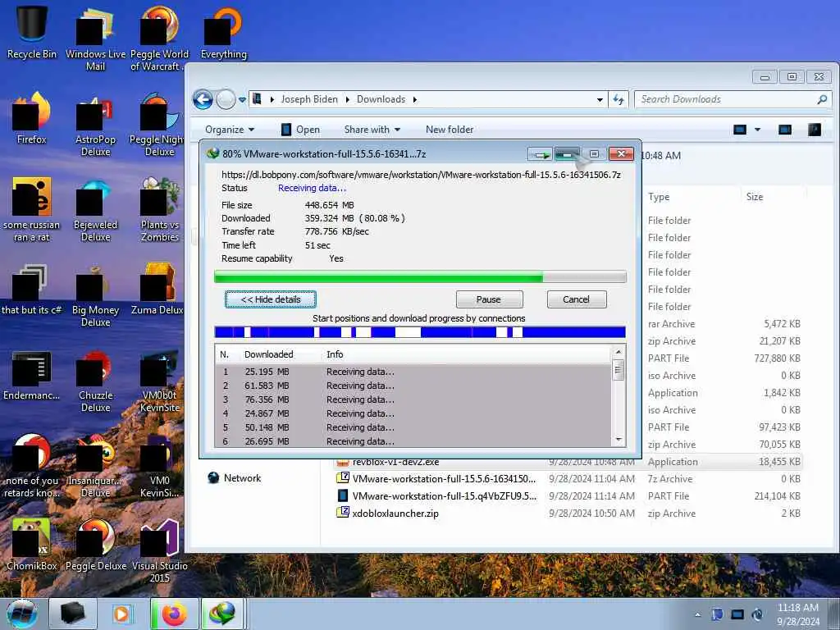Sort files by the Type column

click(x=659, y=197)
